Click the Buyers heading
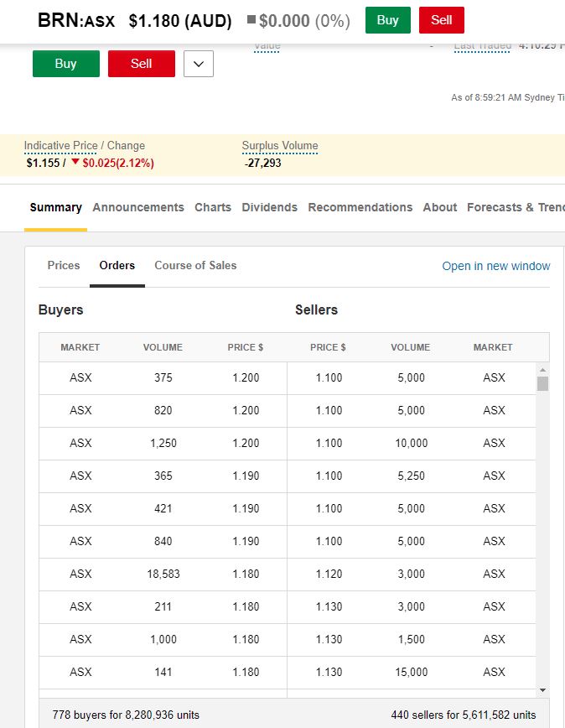 pyautogui.click(x=60, y=309)
